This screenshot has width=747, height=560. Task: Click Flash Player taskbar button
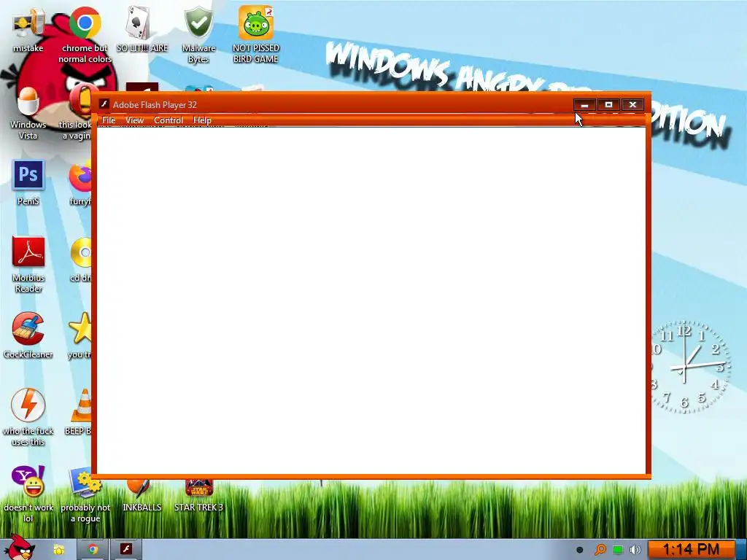(126, 550)
